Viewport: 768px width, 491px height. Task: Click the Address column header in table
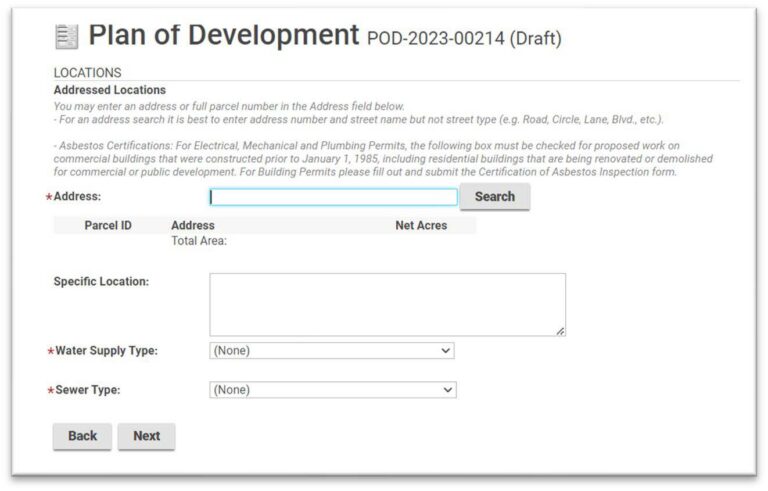click(x=192, y=226)
